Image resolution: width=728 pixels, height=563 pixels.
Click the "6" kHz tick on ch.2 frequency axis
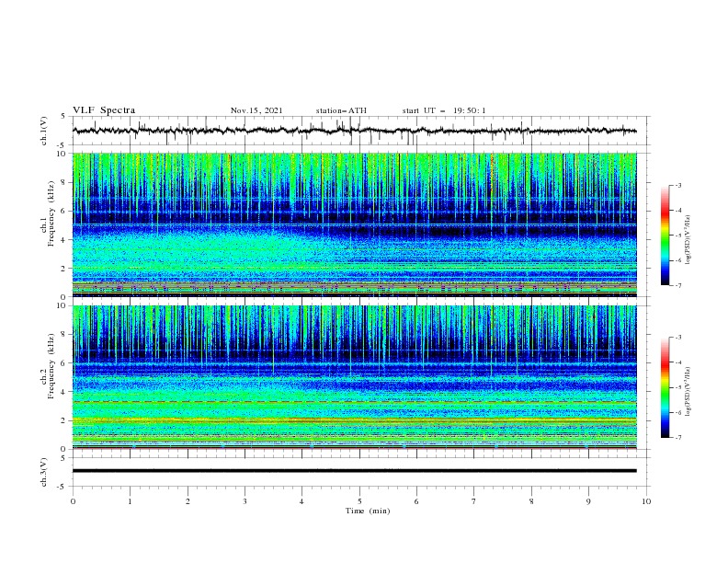click(x=65, y=363)
